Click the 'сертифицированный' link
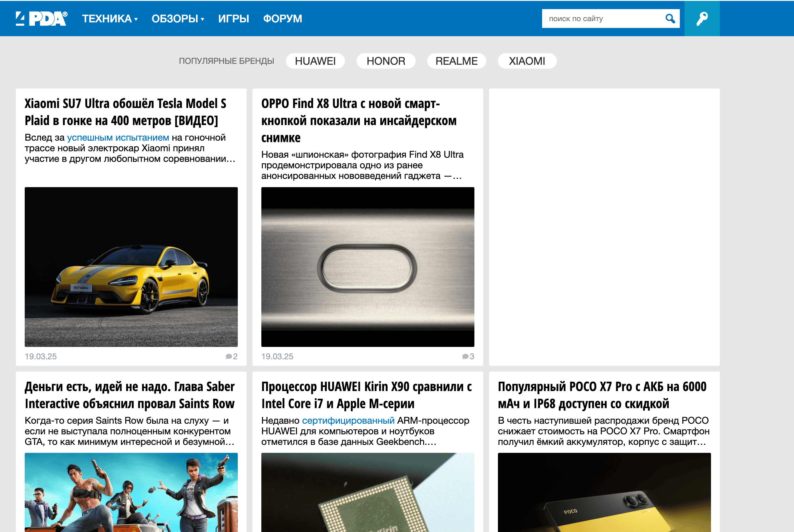 point(348,420)
